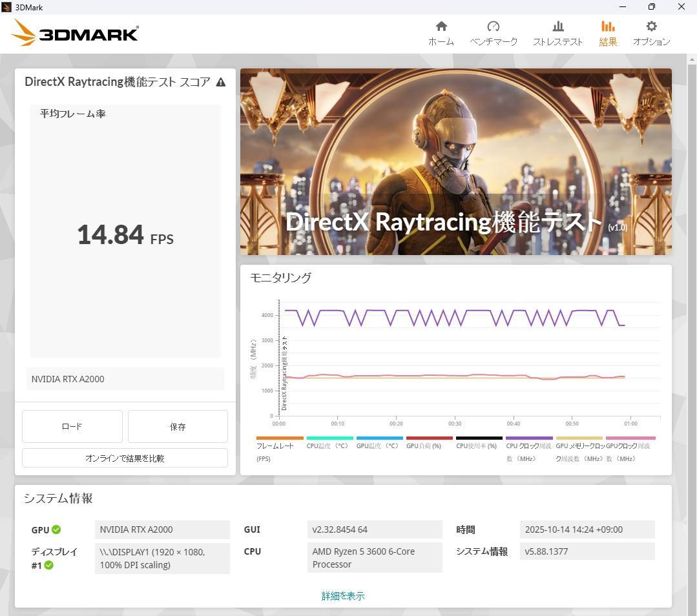Click the 3DMark logo in the header
Screen dimensions: 697x616
coord(76,33)
